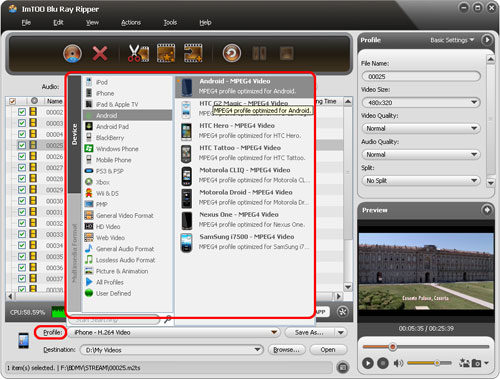Open the Video Quality dropdown
This screenshot has height=379, width=500.
[x=421, y=128]
